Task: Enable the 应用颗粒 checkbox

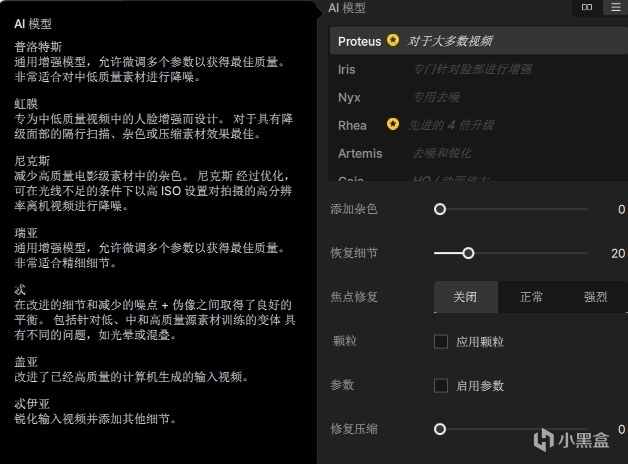Action: [441, 341]
